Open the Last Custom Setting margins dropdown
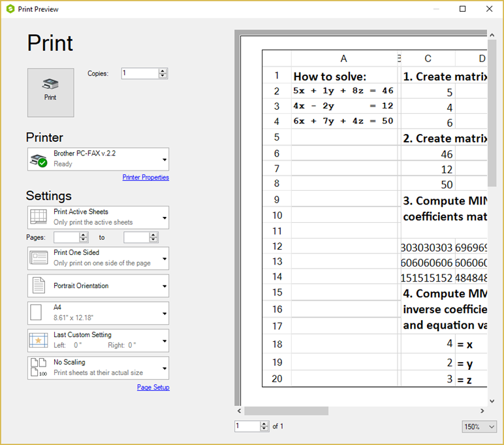Image resolution: width=504 pixels, height=445 pixels. point(98,340)
